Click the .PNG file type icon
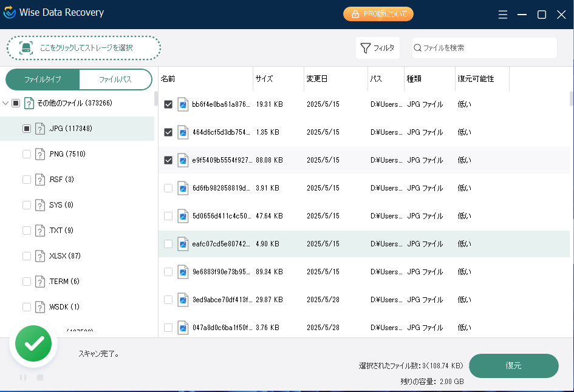 [x=40, y=154]
